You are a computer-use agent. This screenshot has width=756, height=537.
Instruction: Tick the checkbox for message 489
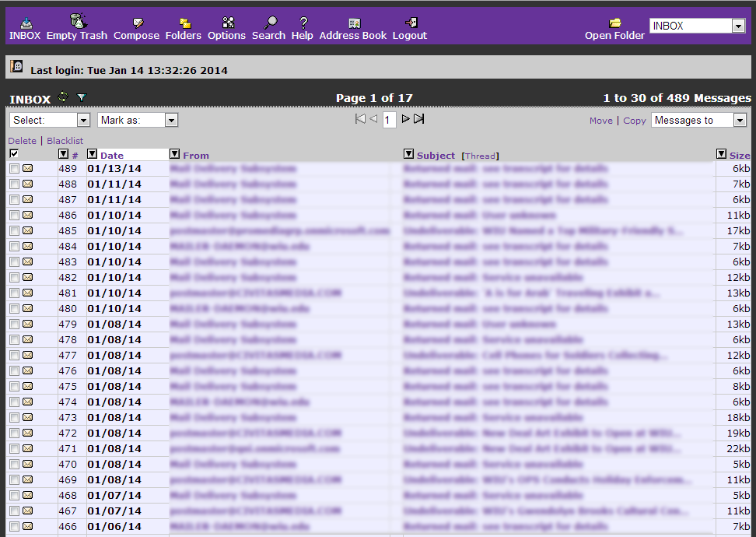click(x=14, y=168)
